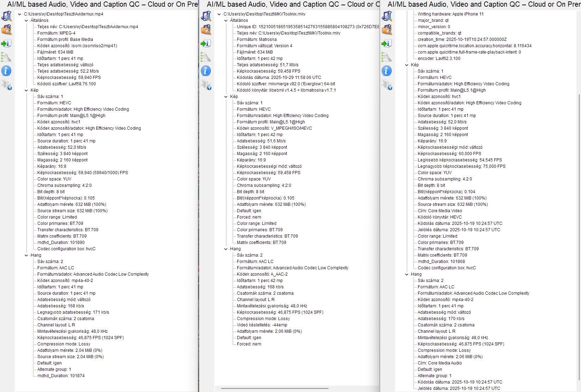Select row 'Legnagyobb adatsebesség: 171 kb/s'

(73, 312)
